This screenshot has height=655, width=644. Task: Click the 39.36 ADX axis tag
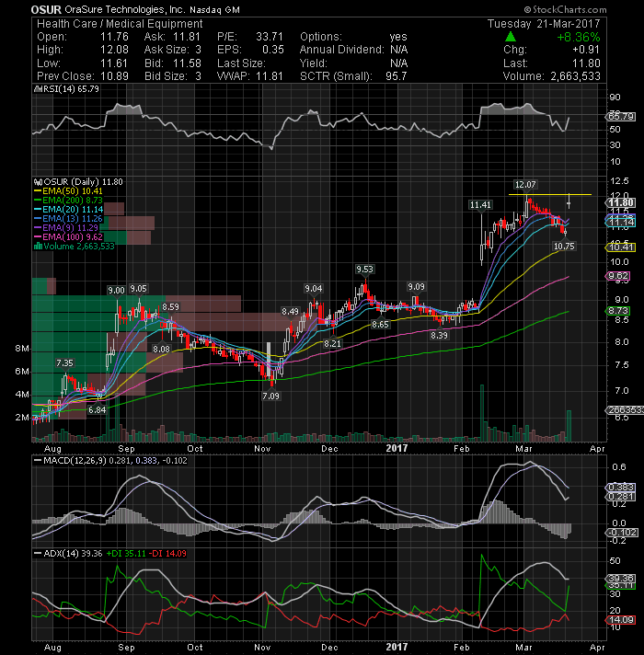(x=621, y=578)
